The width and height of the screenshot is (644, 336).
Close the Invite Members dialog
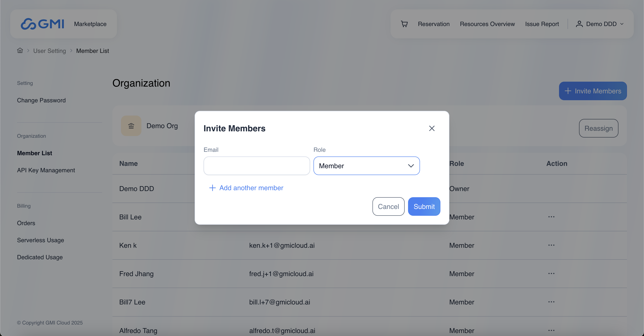pos(432,128)
